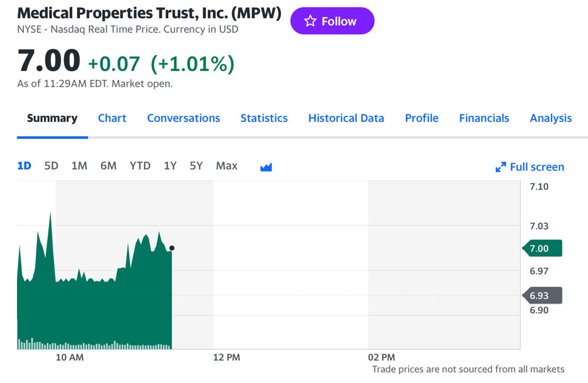Click the current price dot on chart
This screenshot has width=588, height=383.
coord(172,248)
